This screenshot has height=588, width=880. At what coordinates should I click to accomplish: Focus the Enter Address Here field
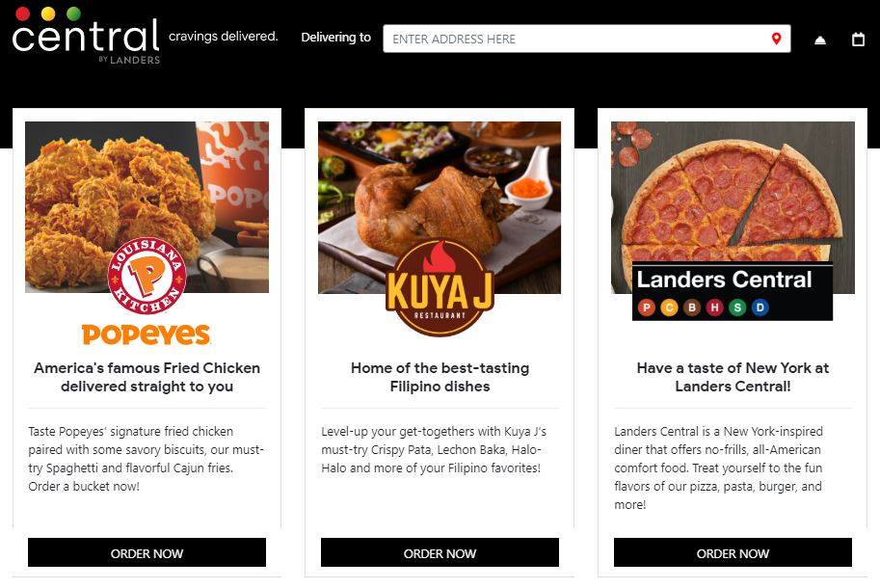[x=586, y=39]
